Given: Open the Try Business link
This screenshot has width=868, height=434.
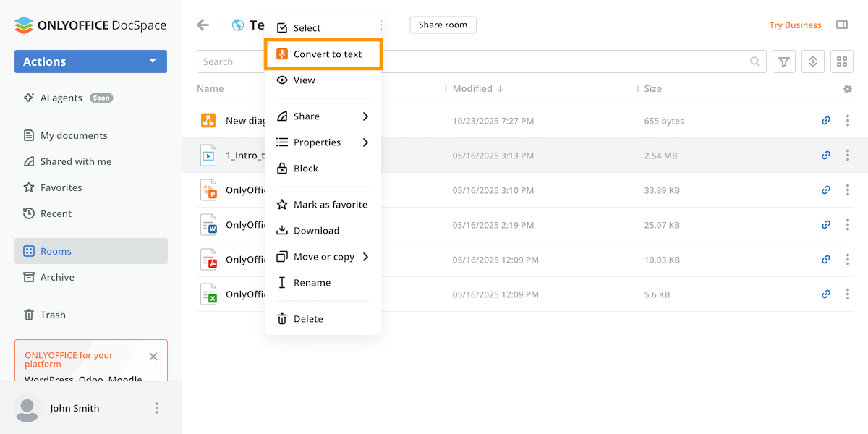Looking at the screenshot, I should click(795, 25).
